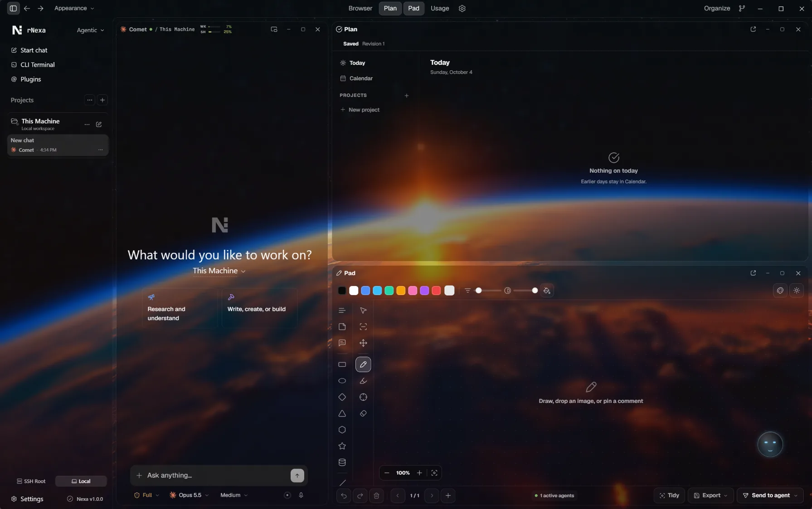The image size is (812, 509).
Task: Toggle the Pad view in top bar
Action: click(x=414, y=8)
